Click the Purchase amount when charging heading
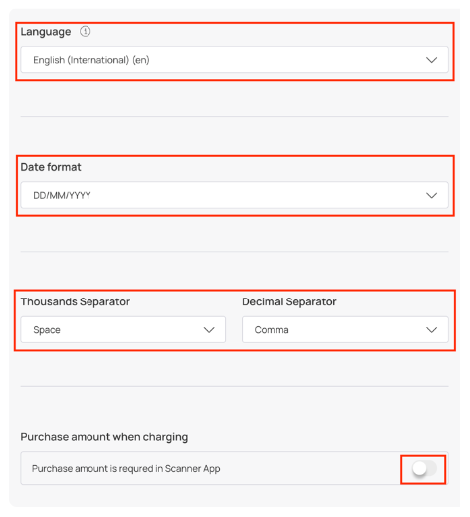 [x=104, y=437]
